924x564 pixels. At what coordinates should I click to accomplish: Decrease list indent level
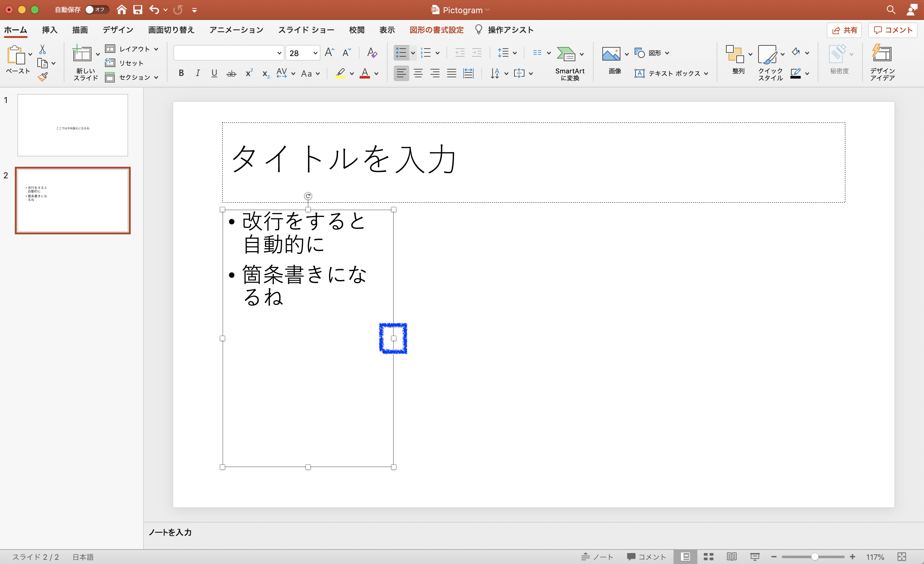coord(460,53)
